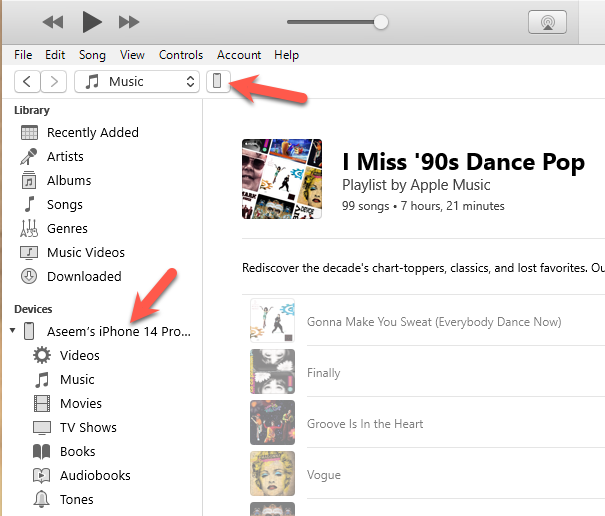Click the Vogue album thumbnail
Screen dimensions: 605x516
(x=272, y=473)
